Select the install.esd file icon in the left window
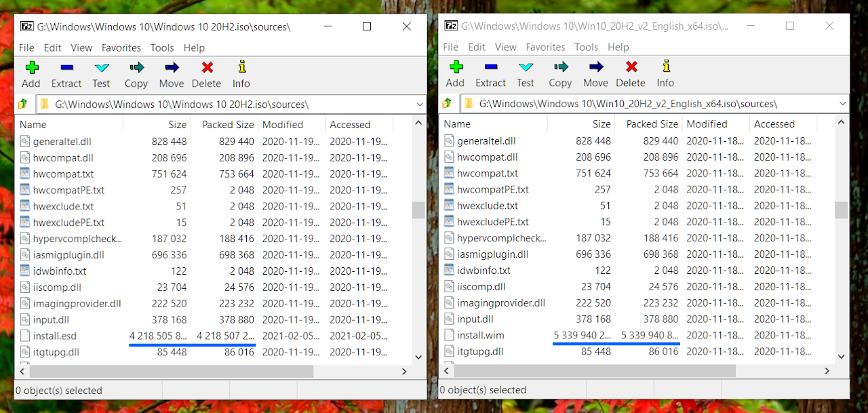 pos(25,336)
